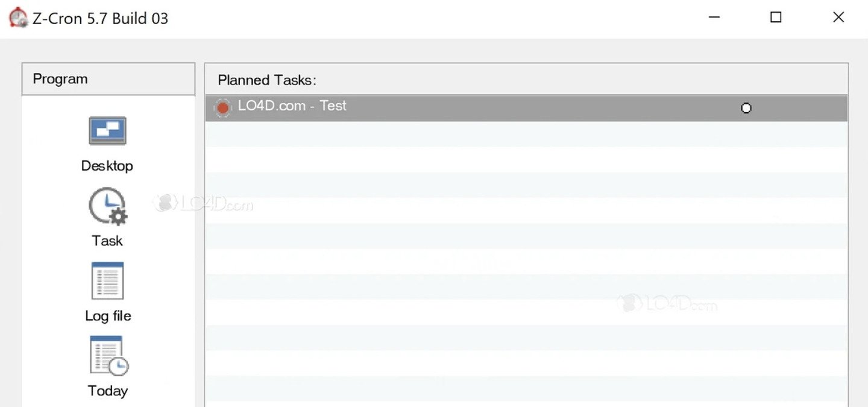Maximize the Z-Cron window
This screenshot has height=407, width=868.
click(776, 17)
